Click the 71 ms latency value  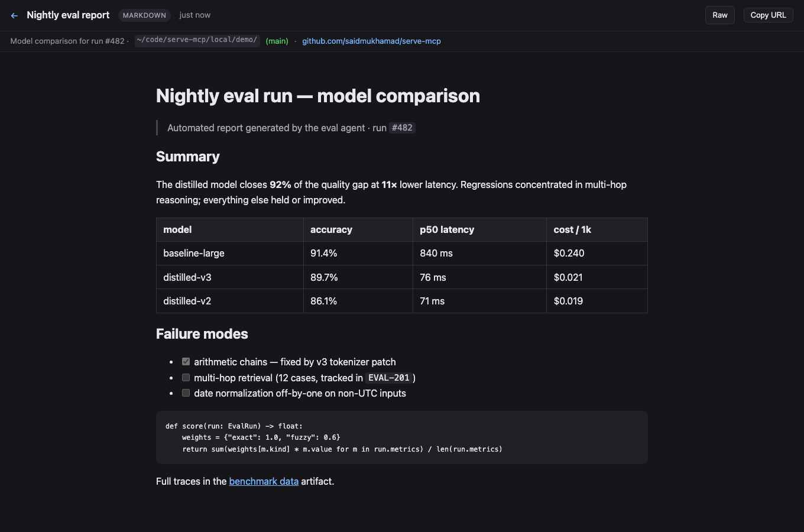432,301
